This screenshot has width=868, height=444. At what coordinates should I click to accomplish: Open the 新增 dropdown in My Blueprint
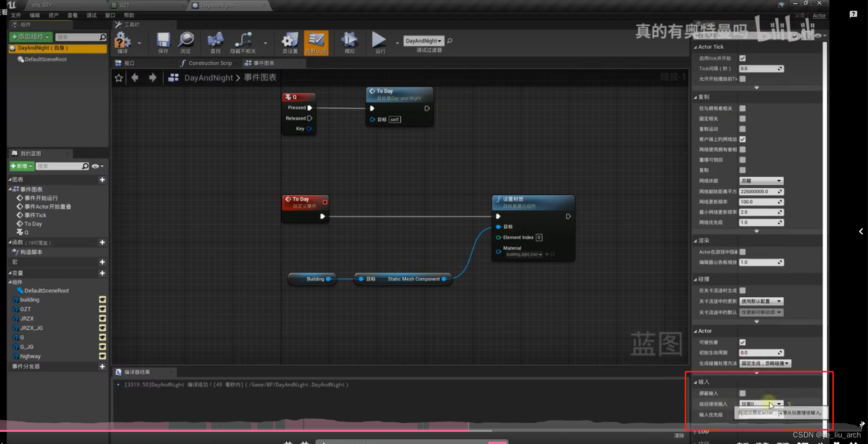pos(22,166)
